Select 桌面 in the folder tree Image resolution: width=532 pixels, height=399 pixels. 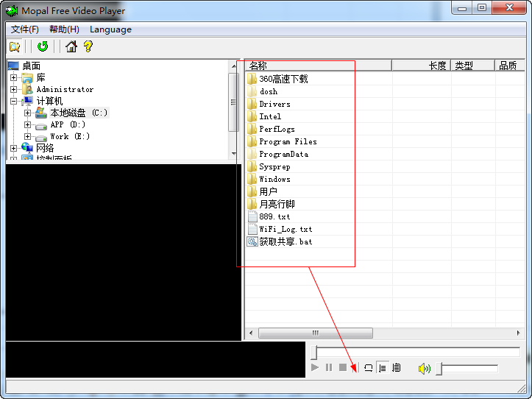[x=31, y=66]
